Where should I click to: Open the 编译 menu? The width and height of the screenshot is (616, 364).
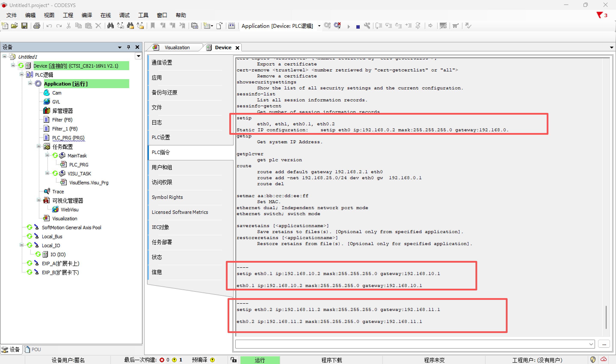[x=87, y=15]
